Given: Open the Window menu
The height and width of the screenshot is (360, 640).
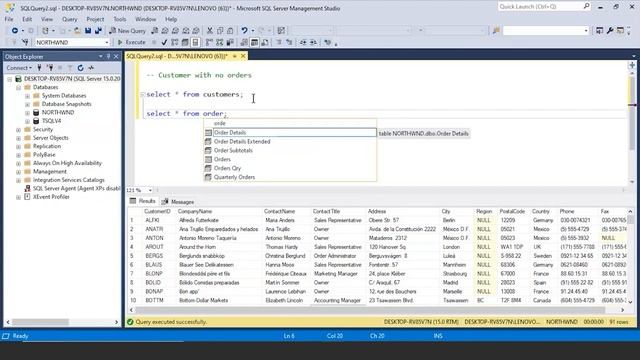Looking at the screenshot, I should 145,19.
